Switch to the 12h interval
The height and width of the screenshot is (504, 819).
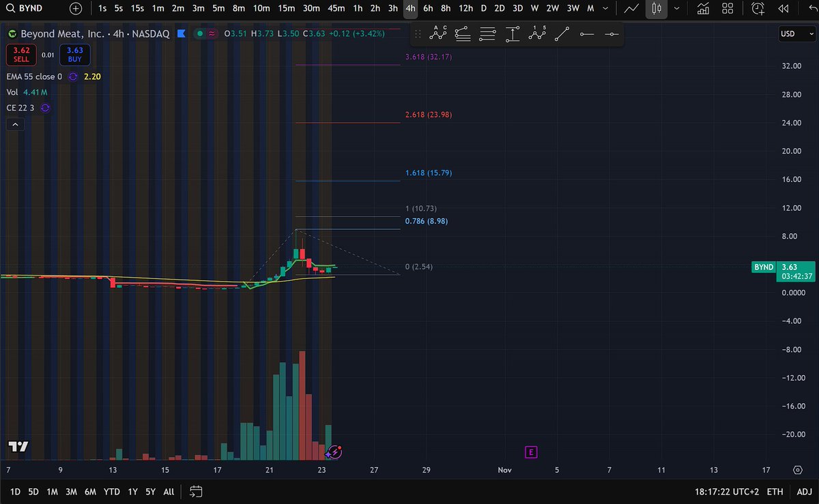(465, 9)
